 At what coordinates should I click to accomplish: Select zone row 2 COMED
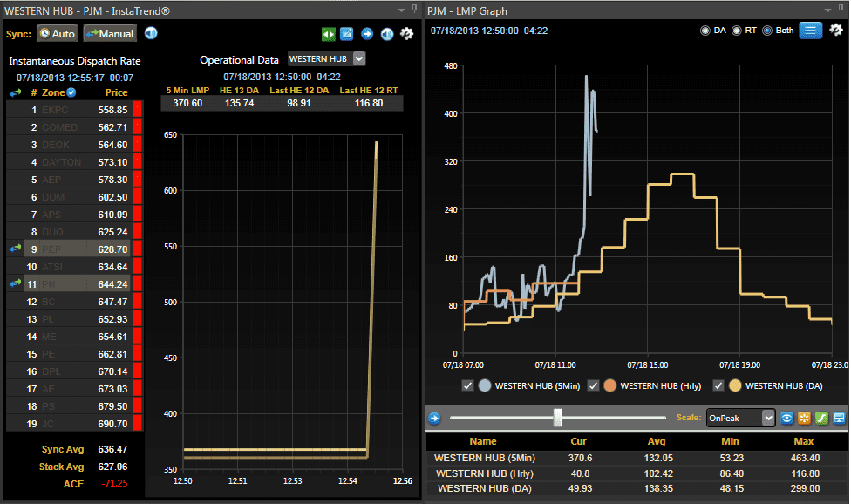[x=74, y=127]
